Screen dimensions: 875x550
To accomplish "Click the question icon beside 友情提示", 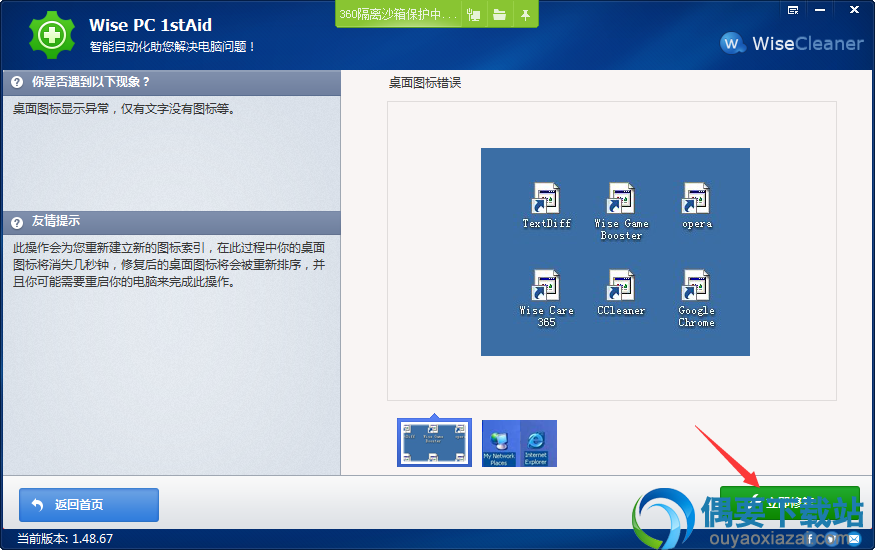I will click(x=17, y=223).
